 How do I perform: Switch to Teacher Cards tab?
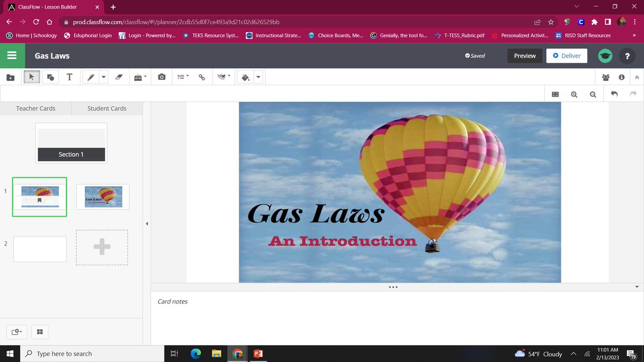click(35, 108)
